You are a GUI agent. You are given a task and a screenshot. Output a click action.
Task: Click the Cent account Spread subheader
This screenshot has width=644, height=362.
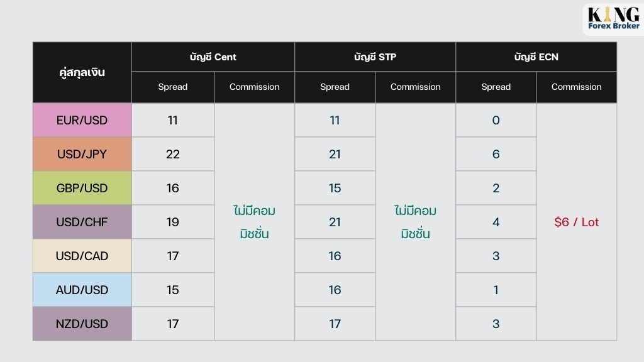[x=172, y=87]
